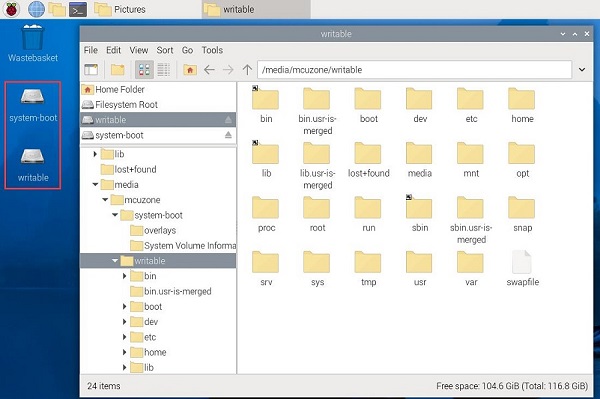Select the opt folder in file pane

[522, 160]
